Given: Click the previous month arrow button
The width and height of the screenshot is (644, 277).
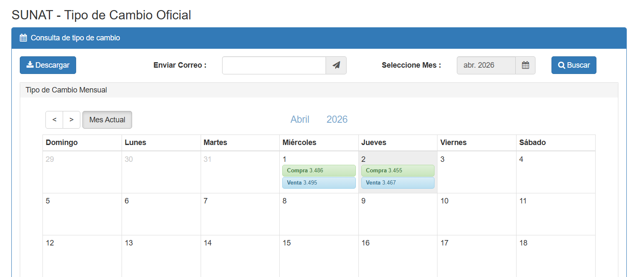Looking at the screenshot, I should [54, 120].
